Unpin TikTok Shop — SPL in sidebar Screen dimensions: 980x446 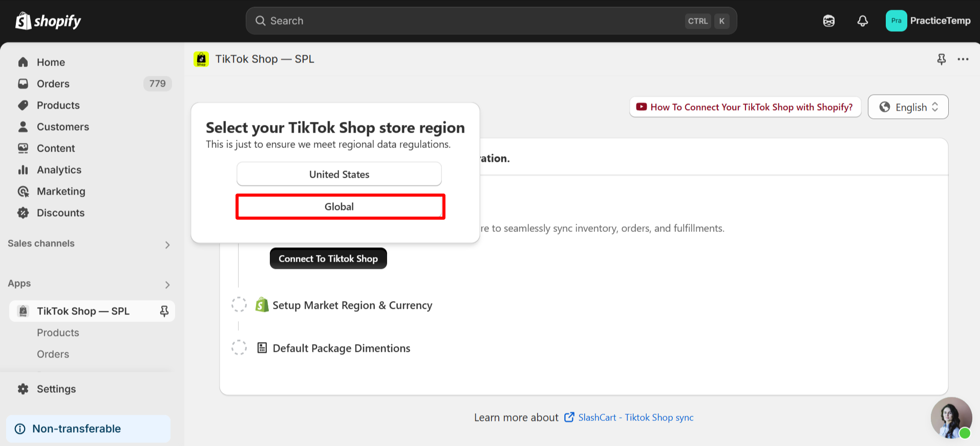coord(164,311)
